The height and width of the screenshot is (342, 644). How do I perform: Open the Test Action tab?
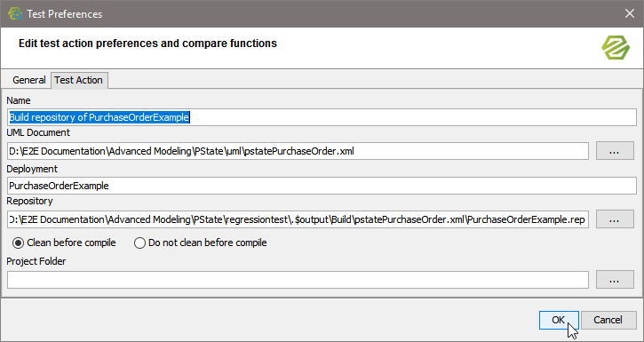tap(78, 80)
